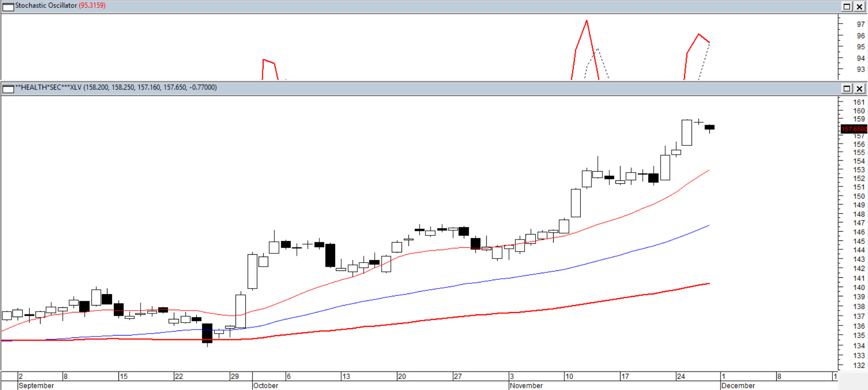Open the Stochastic Oscillator panel's window menu icon
Image resolution: width=868 pixels, height=390 pixels.
(8, 6)
